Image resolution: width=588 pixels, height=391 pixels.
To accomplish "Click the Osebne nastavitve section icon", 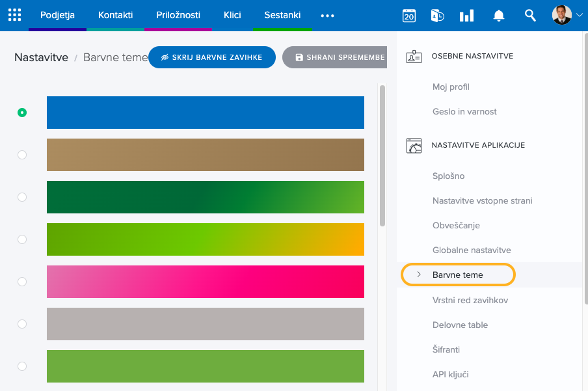I will pyautogui.click(x=414, y=57).
